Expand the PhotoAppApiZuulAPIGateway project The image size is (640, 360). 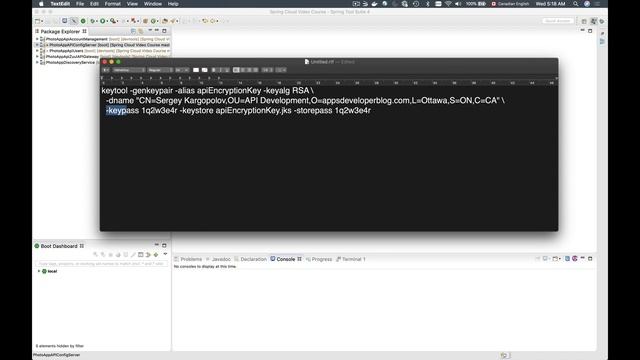tap(37, 57)
